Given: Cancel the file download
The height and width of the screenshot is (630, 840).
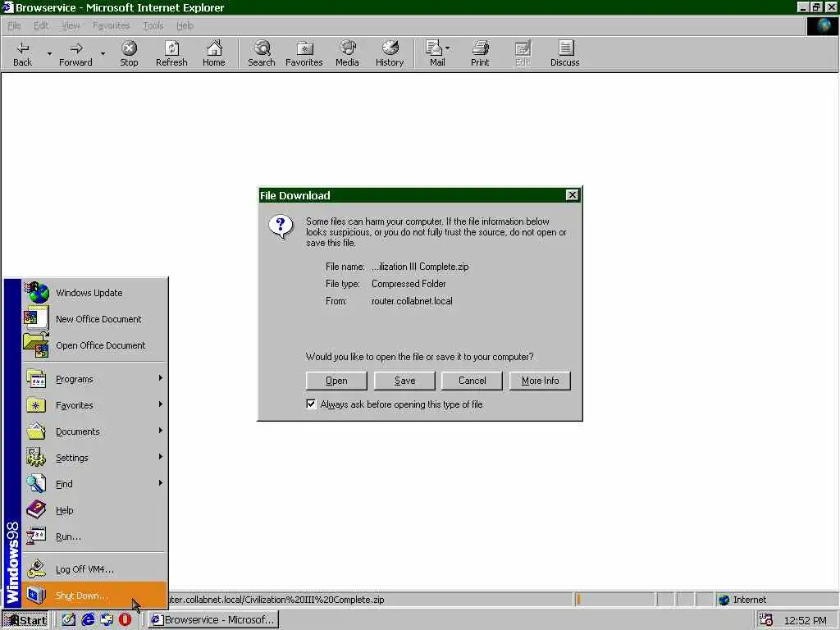Looking at the screenshot, I should tap(472, 381).
